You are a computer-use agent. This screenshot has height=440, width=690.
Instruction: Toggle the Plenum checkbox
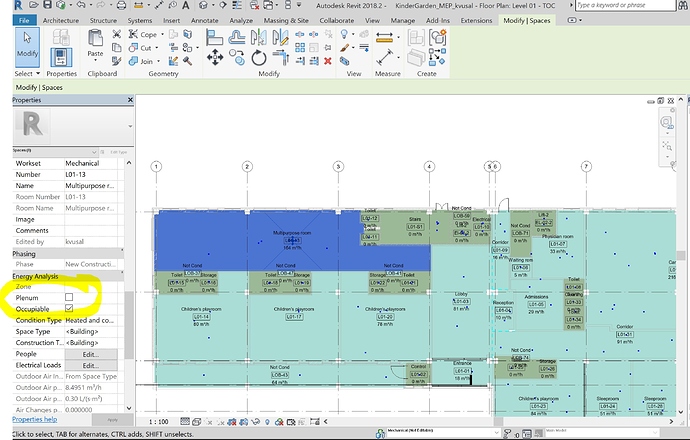click(x=69, y=297)
